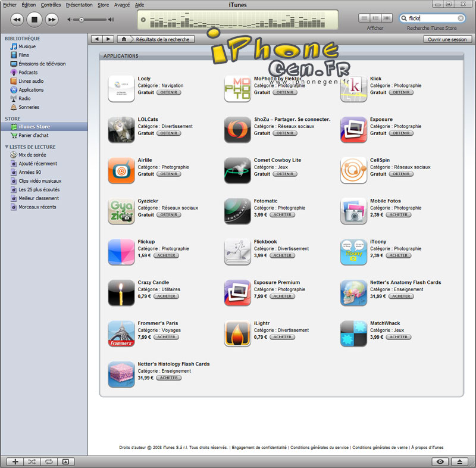Click Ouvrir une session button
The height and width of the screenshot is (468, 476).
[447, 39]
